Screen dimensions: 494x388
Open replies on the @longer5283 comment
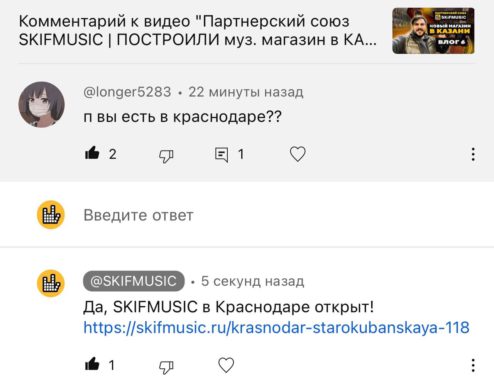point(221,154)
